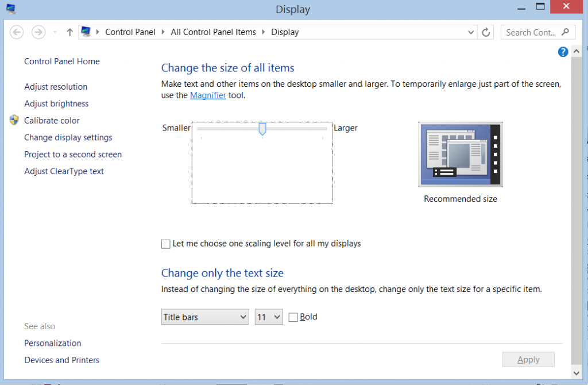Open Help via the question mark icon
The width and height of the screenshot is (588, 385).
click(563, 52)
